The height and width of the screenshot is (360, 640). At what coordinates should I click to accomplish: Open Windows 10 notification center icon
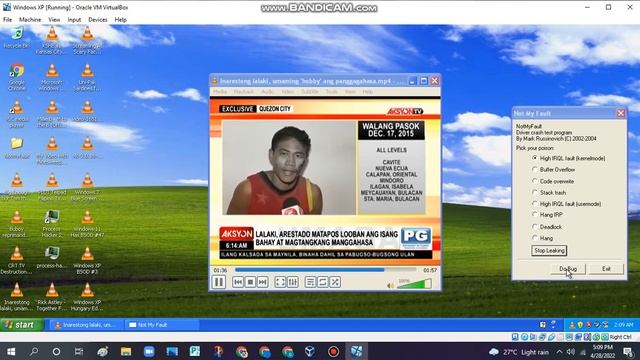[x=629, y=351]
